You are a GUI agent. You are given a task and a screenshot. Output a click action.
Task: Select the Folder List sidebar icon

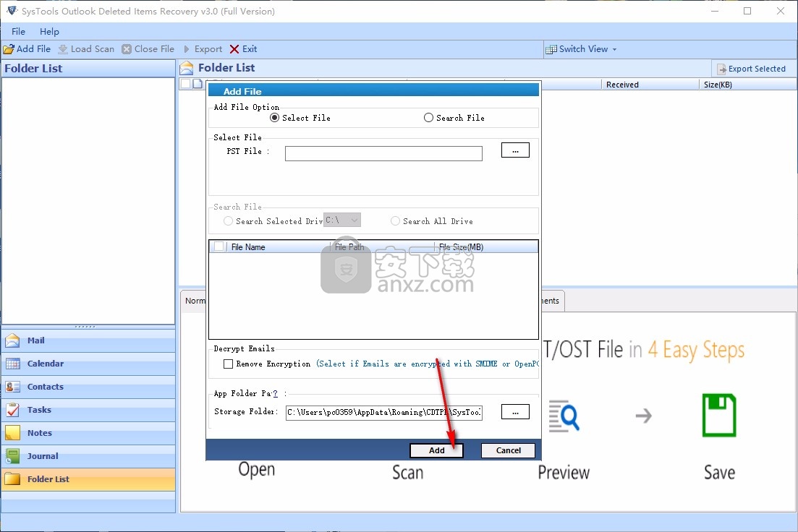point(13,479)
